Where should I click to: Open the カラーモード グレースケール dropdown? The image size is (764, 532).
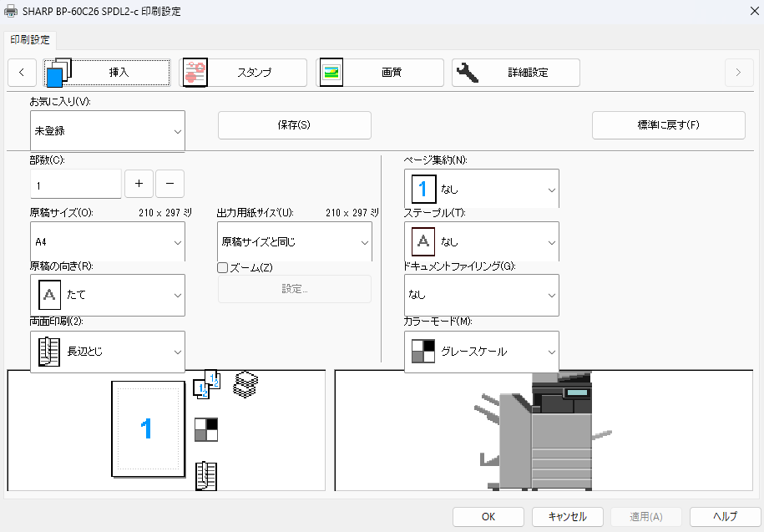coord(482,352)
